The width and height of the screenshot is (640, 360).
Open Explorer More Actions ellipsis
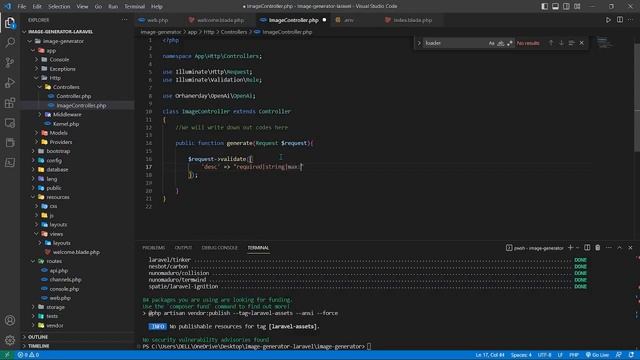pyautogui.click(x=124, y=20)
